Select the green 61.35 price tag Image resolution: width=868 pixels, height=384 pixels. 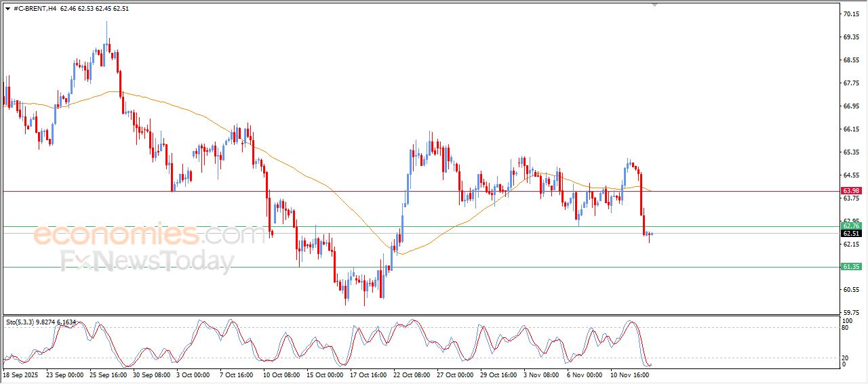851,267
